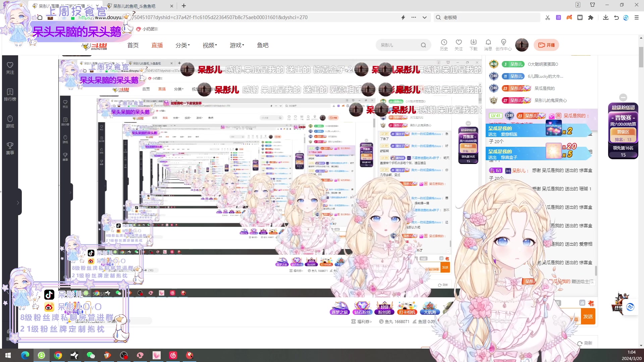
Task: Click the 鱼丸 1668071 balance
Action: 394,321
